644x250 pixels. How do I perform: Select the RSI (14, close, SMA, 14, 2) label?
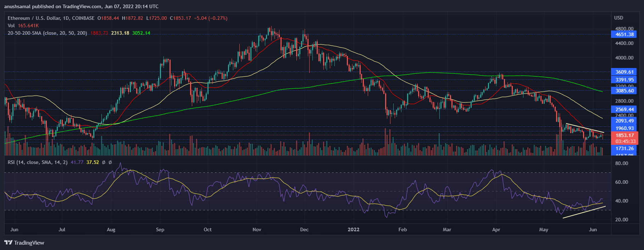click(x=38, y=162)
